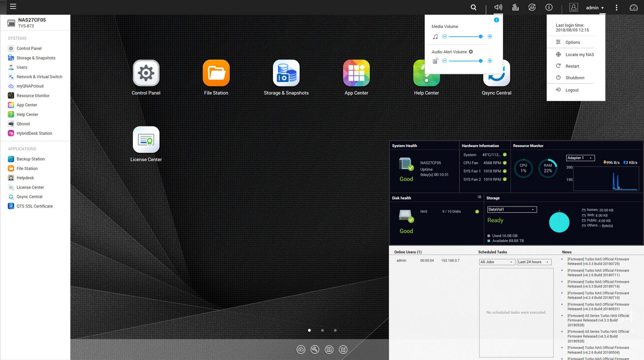The image size is (644, 360).
Task: Decrease Audio Alert Volume minus icon
Action: tap(444, 61)
